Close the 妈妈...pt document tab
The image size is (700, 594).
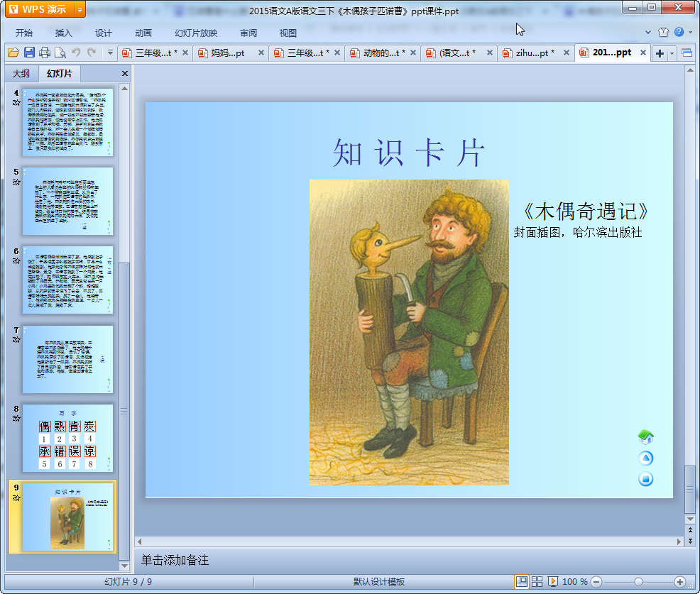261,53
